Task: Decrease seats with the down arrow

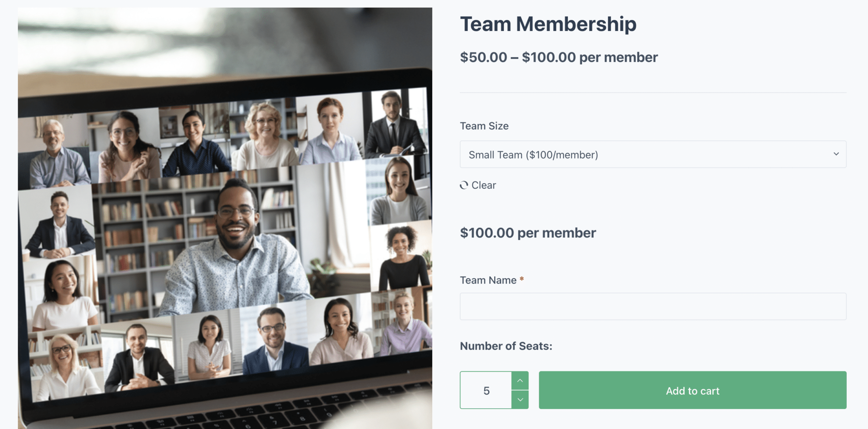Action: point(520,399)
